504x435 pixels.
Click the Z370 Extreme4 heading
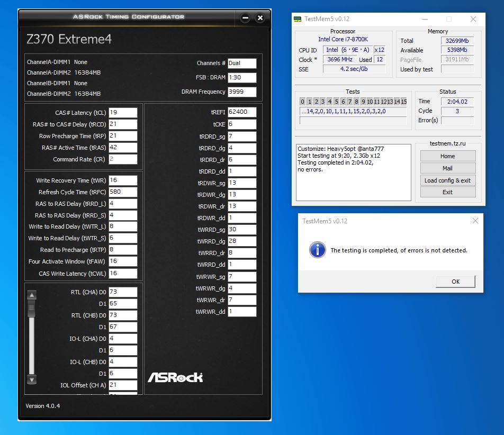[69, 39]
